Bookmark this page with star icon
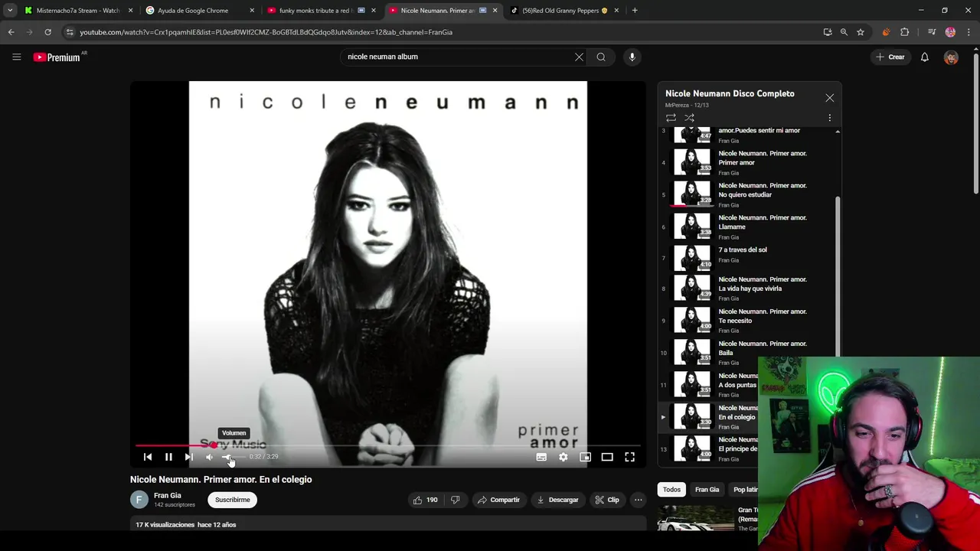 pos(861,32)
